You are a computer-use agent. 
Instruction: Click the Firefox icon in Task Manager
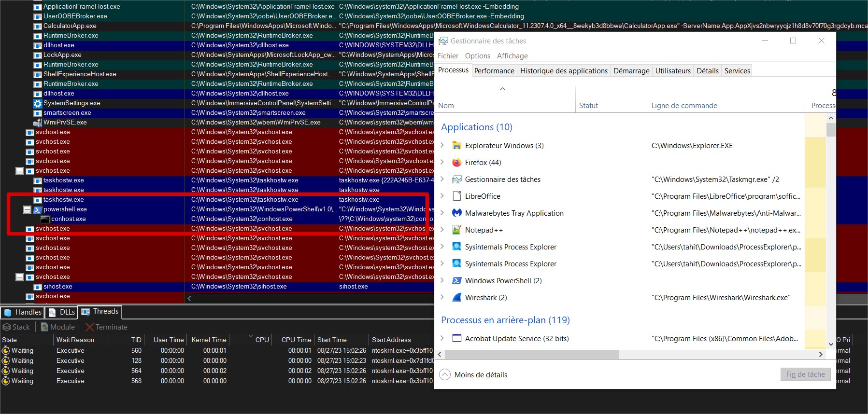point(456,162)
